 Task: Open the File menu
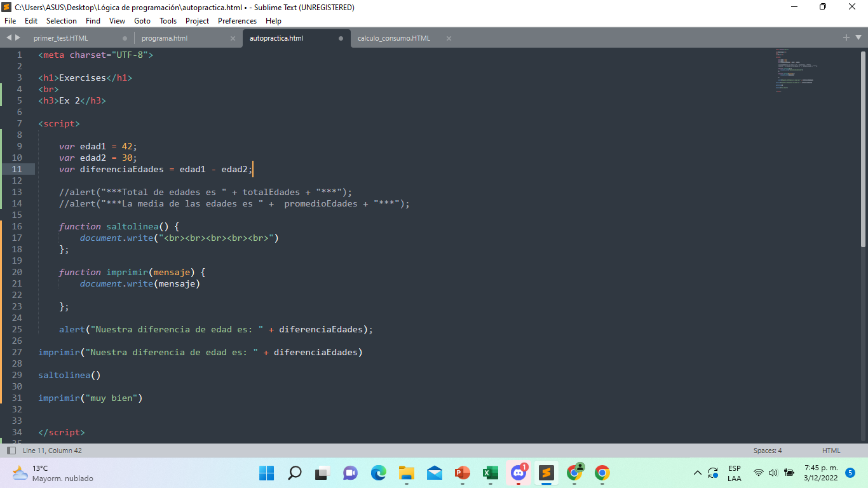click(10, 21)
